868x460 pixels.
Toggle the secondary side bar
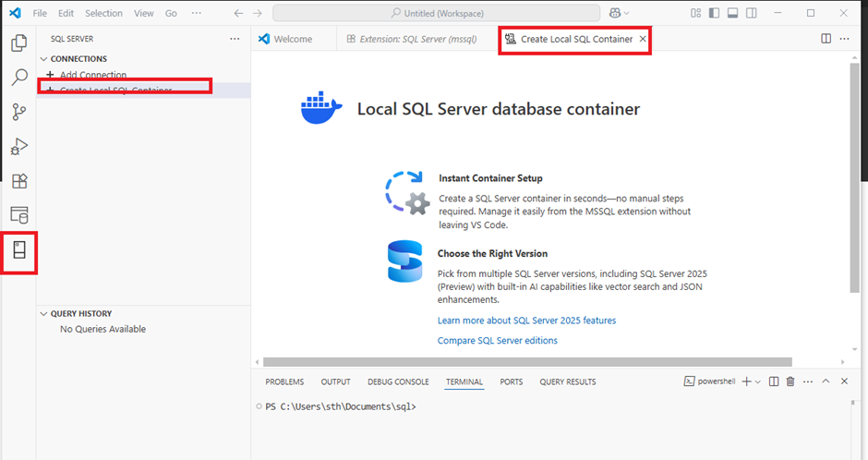coord(752,13)
